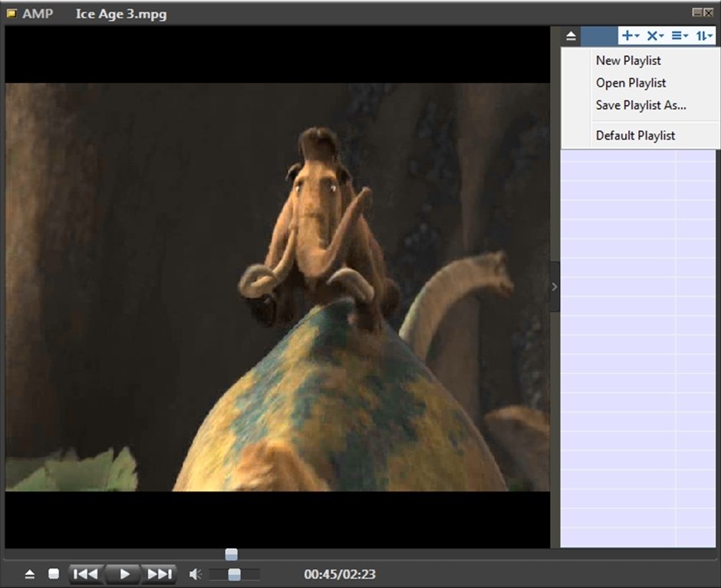Viewport: 721px width, 588px height.
Task: Open the playlist sort order dropdown
Action: (x=704, y=35)
